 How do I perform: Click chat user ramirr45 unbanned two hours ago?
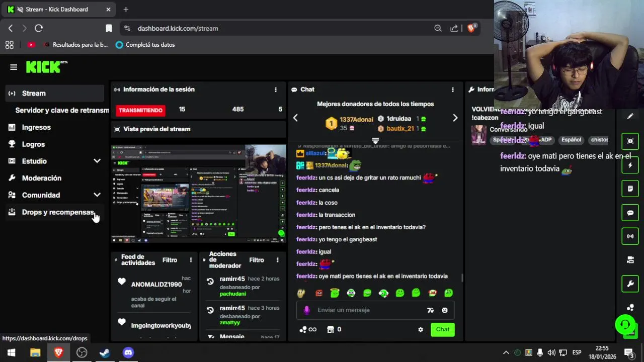[x=232, y=279]
